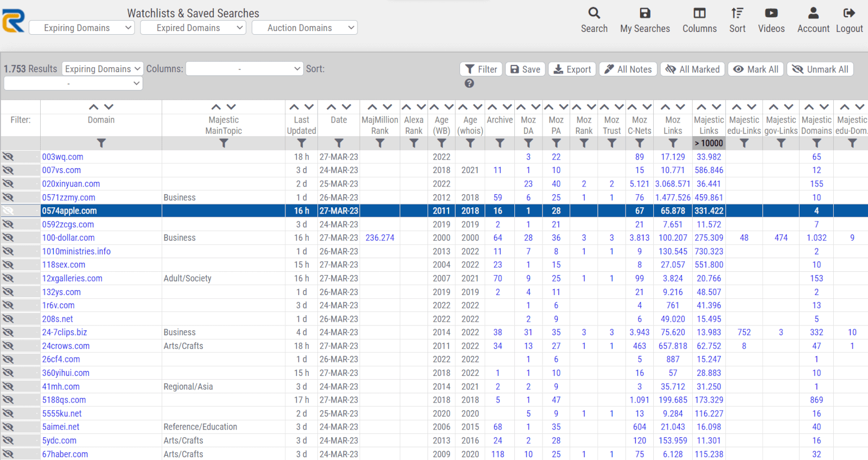
Task: Open filter funnel for Domain column
Action: (x=101, y=143)
